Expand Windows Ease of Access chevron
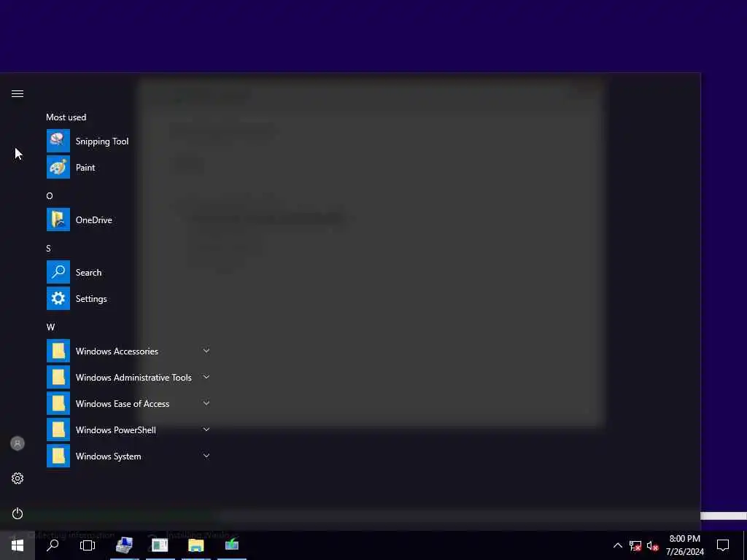 pyautogui.click(x=206, y=403)
